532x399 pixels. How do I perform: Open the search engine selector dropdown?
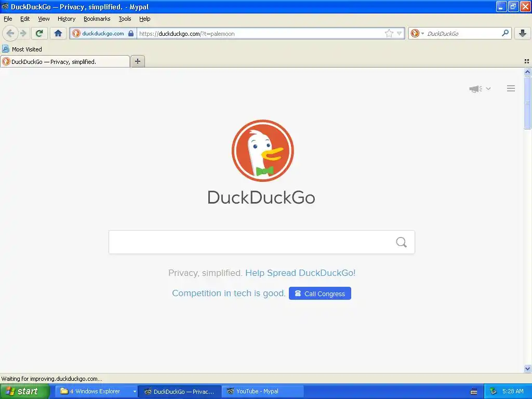pos(423,33)
